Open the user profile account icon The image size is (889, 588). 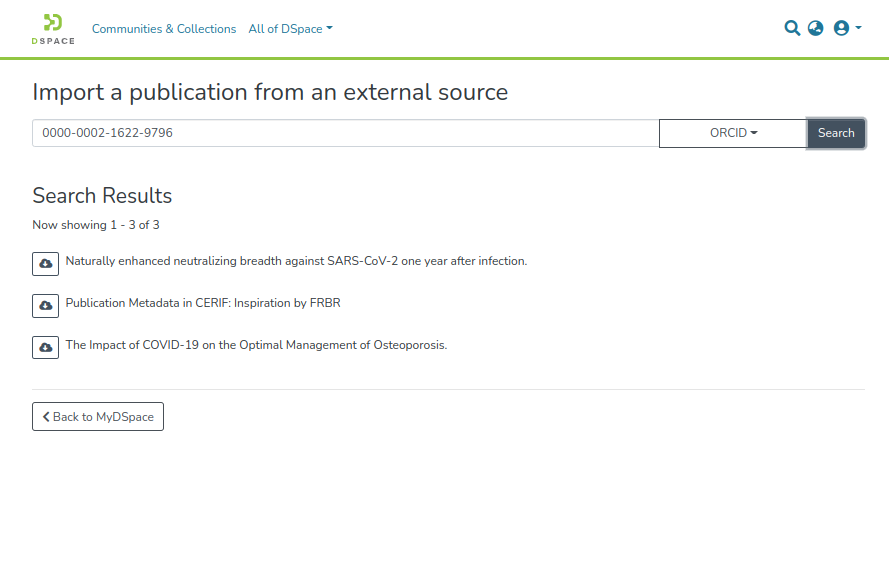point(846,29)
